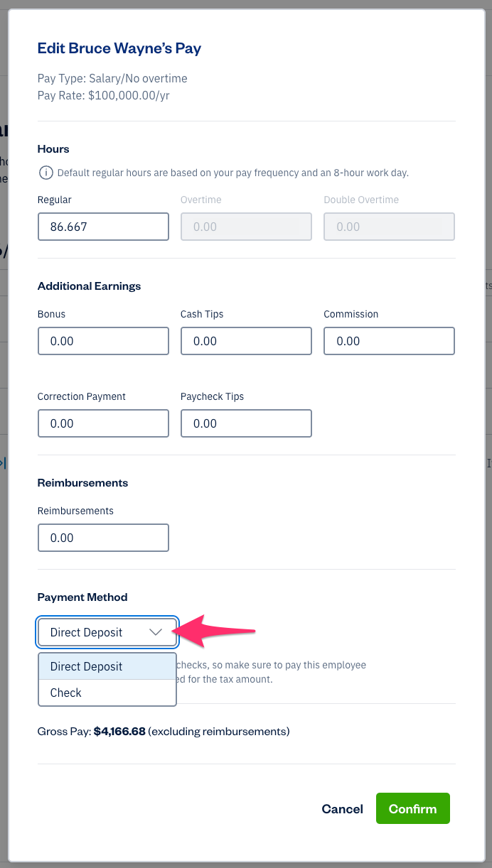
Task: Click the Paycheck Tips input
Action: click(246, 423)
